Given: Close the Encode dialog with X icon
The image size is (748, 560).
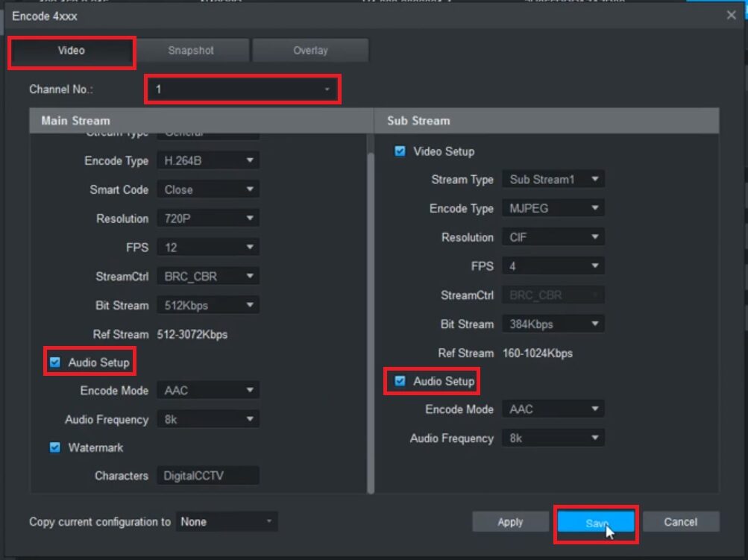Looking at the screenshot, I should tap(731, 15).
